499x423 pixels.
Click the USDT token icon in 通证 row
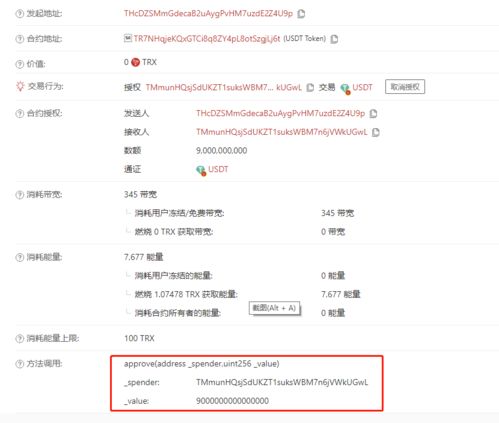(201, 170)
